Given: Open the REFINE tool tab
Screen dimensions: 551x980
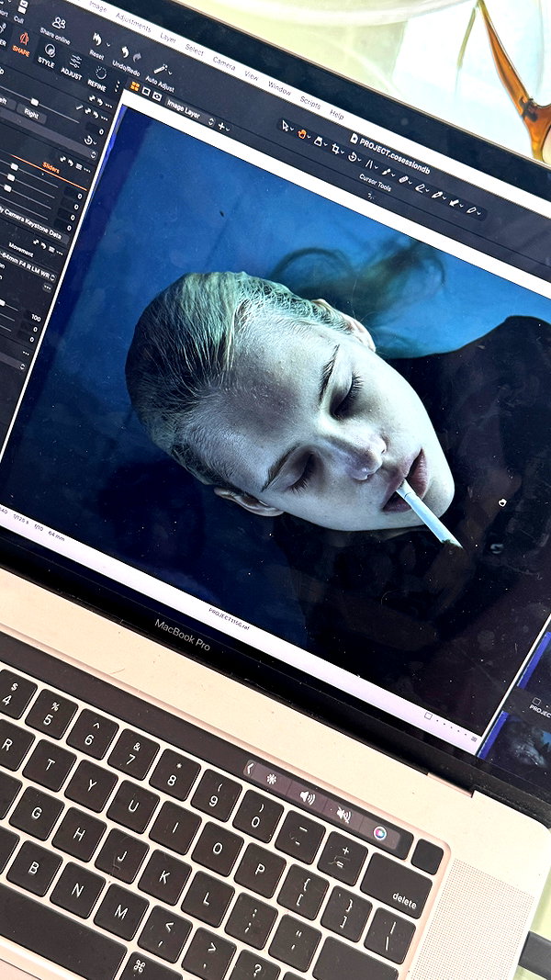Looking at the screenshot, I should (x=98, y=77).
